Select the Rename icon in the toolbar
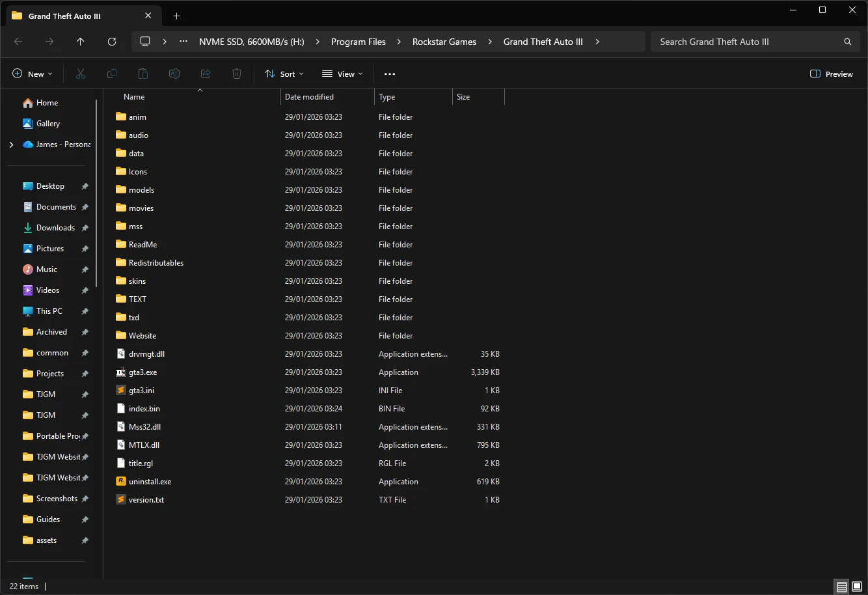The width and height of the screenshot is (868, 595). point(174,74)
